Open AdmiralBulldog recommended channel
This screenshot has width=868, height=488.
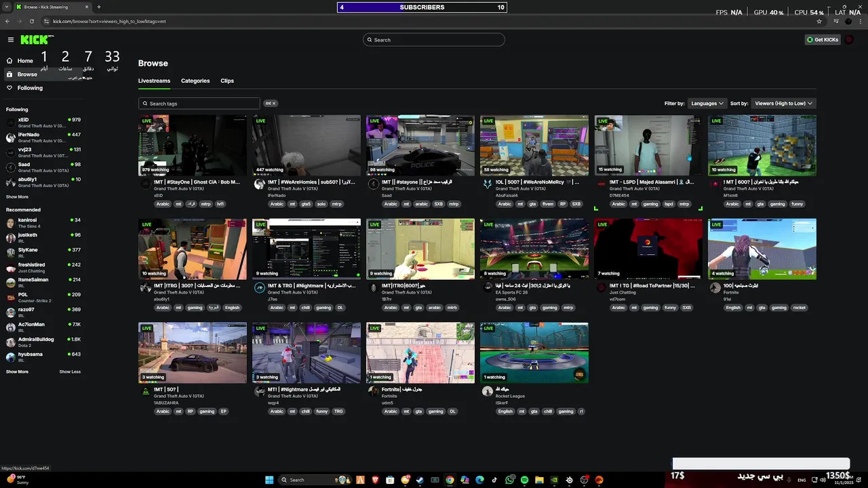click(x=43, y=342)
